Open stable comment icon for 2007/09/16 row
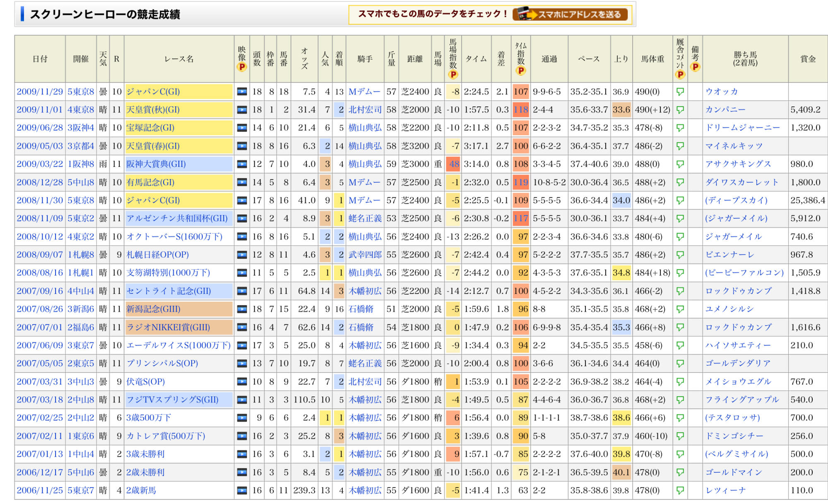This screenshot has height=504, width=828. pyautogui.click(x=680, y=291)
